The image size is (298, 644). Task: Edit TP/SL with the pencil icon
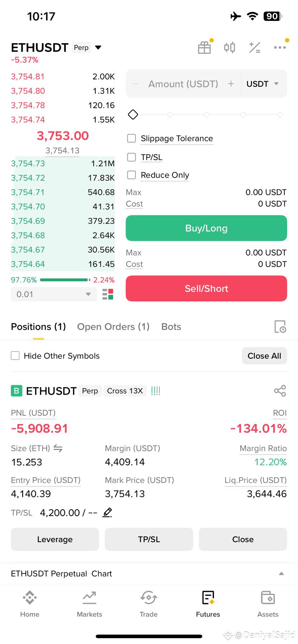click(x=107, y=512)
